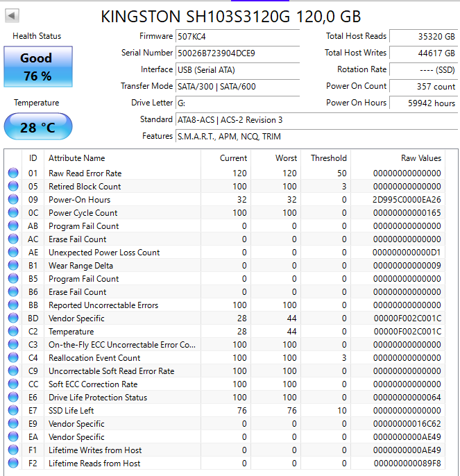The image size is (460, 476).
Task: Click the Raw Values column header
Action: coord(420,158)
